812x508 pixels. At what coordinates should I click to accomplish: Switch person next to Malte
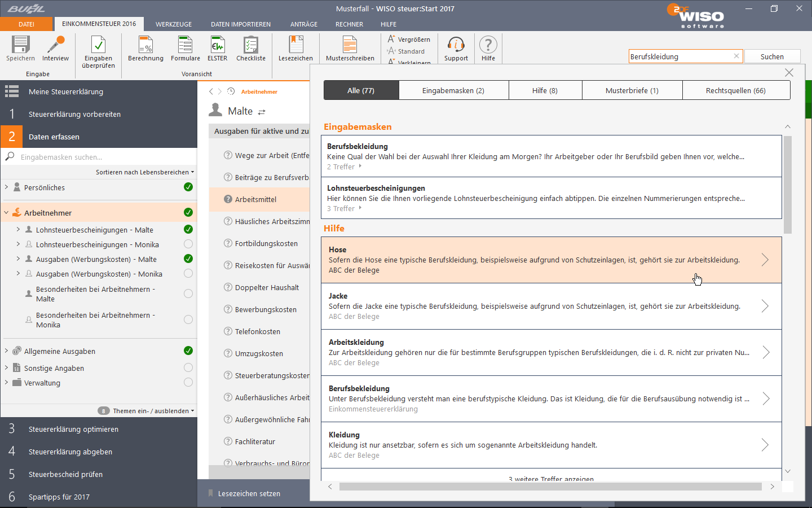click(x=262, y=112)
